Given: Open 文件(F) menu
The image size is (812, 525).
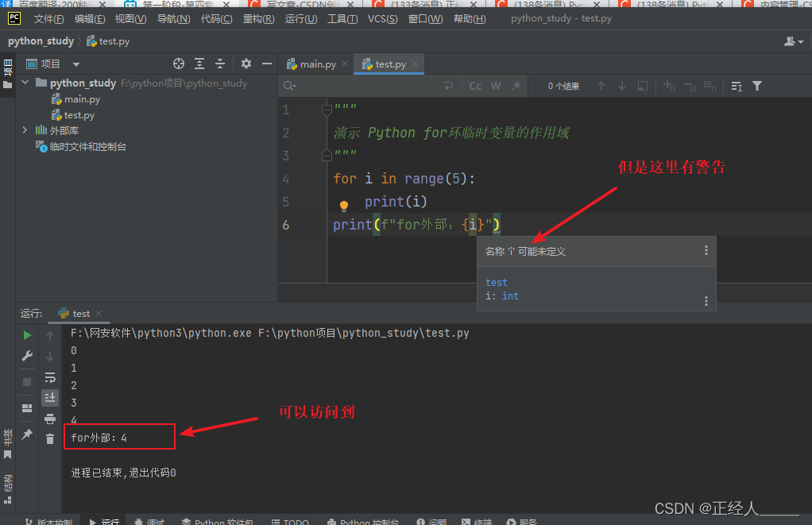Looking at the screenshot, I should tap(48, 19).
